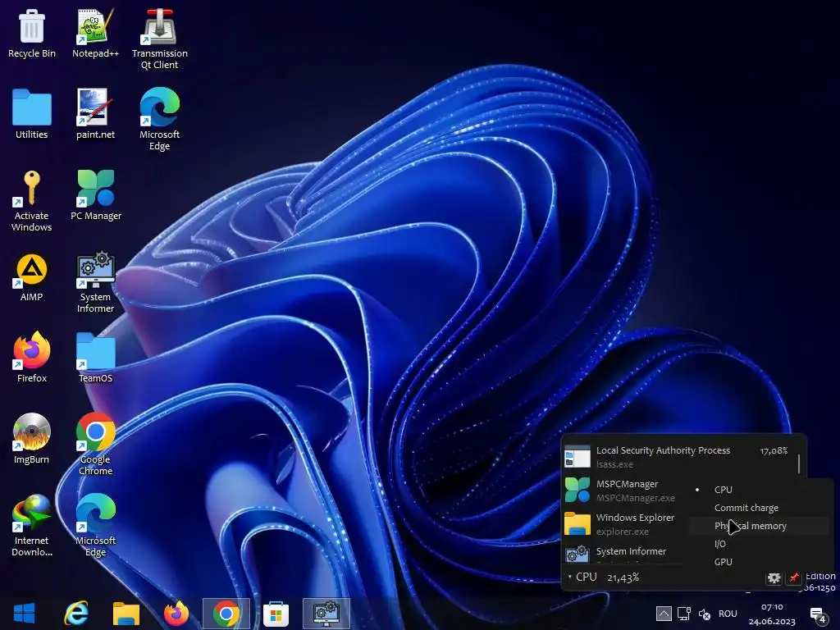Open Microsoft Edge below Transmission Qt Client
The width and height of the screenshot is (840, 630).
[x=160, y=120]
